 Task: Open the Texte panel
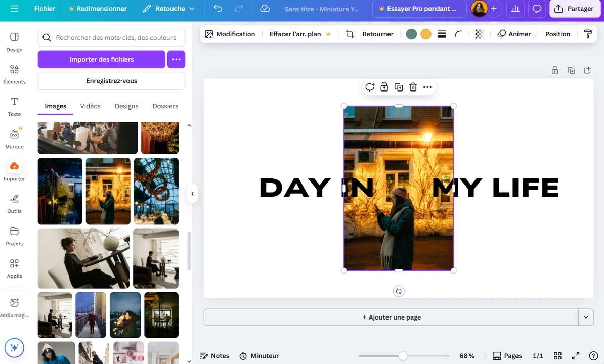point(14,106)
